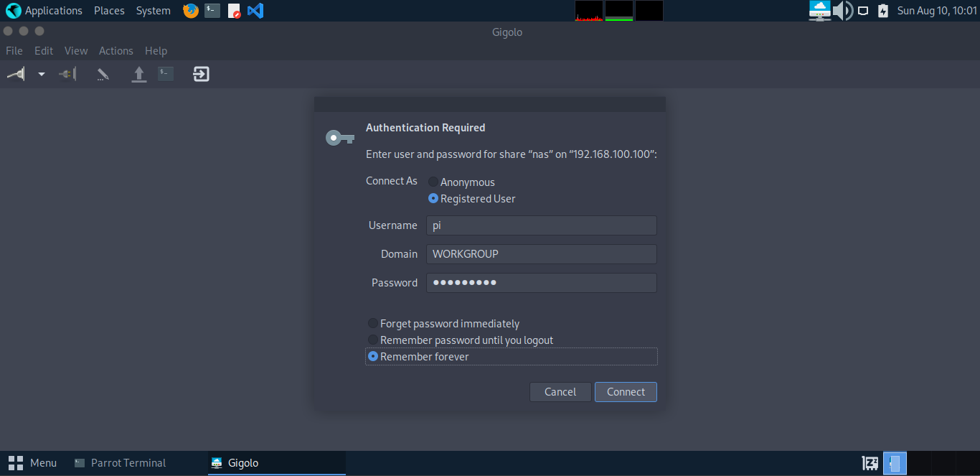Click the key icon in the authentication dialog
The height and width of the screenshot is (476, 980).
point(339,136)
